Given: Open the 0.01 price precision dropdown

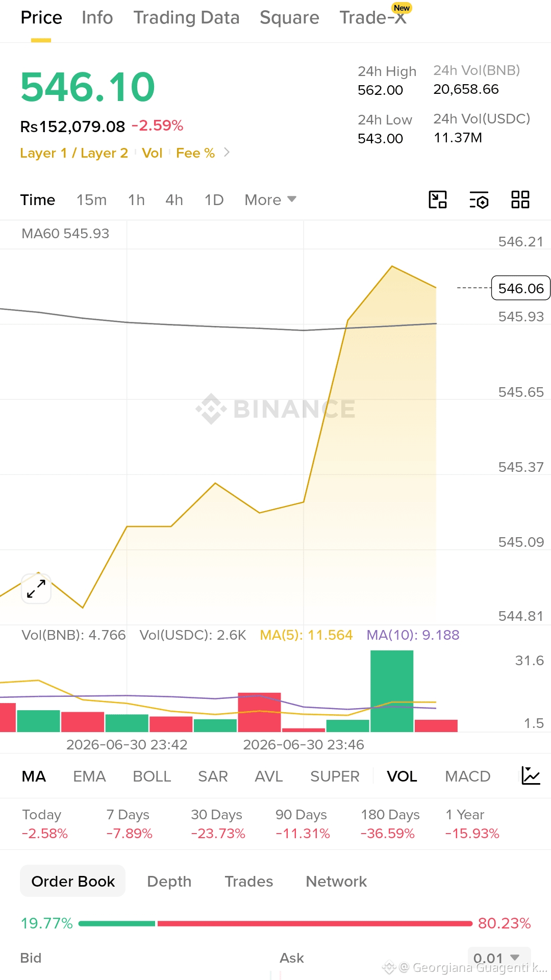Looking at the screenshot, I should pos(499,958).
